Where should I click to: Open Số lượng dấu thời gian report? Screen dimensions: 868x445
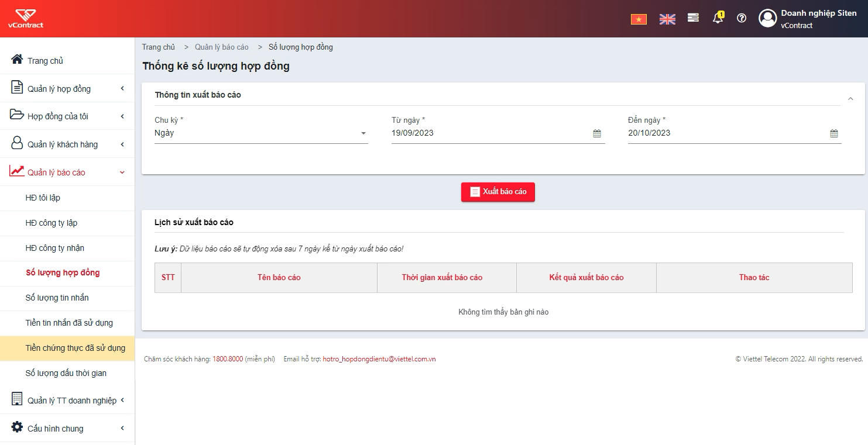(x=67, y=373)
